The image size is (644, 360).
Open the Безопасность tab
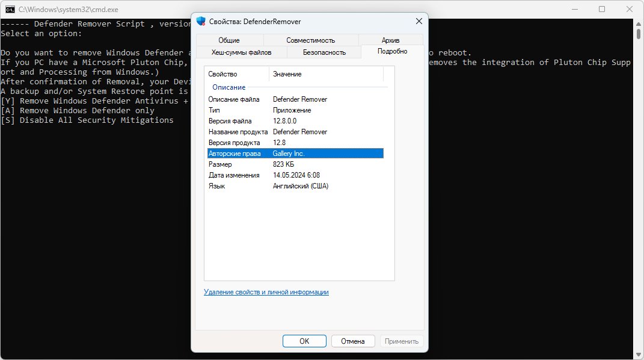(x=324, y=52)
